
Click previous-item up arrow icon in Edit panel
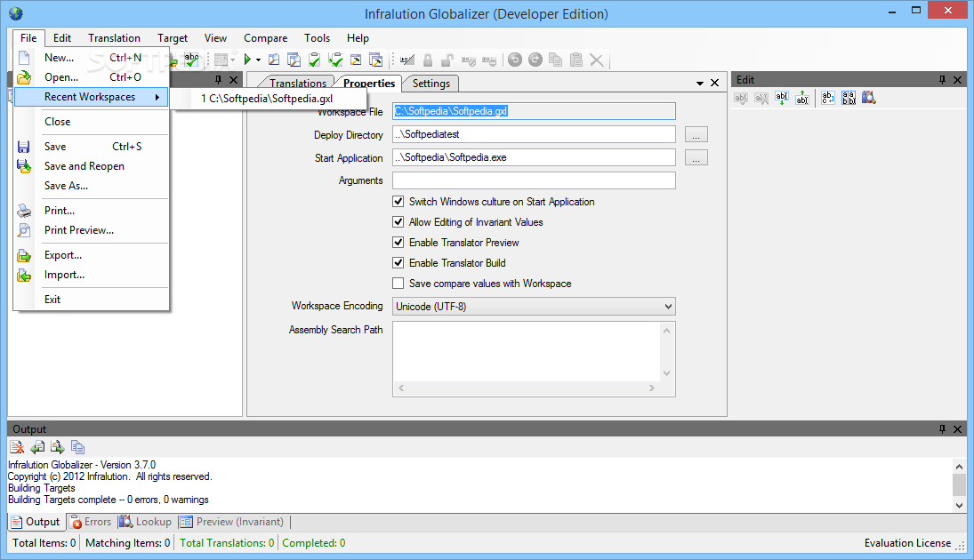(x=802, y=98)
